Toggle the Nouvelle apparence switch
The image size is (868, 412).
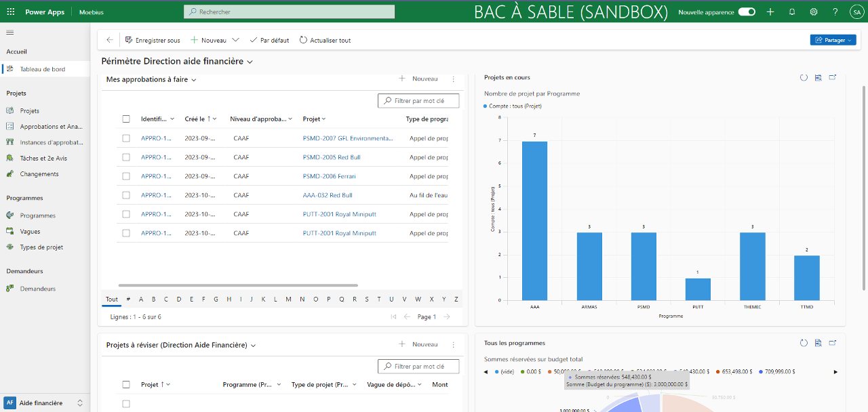click(x=747, y=12)
